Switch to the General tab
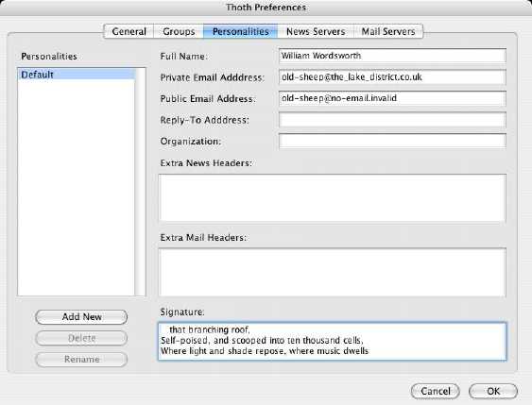Screen dimensions: 532x405 tap(129, 31)
